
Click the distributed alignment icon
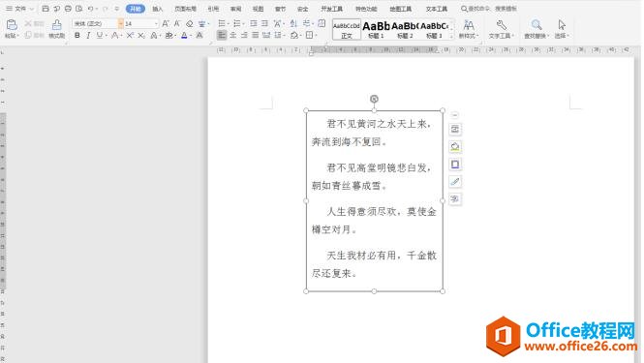tap(266, 35)
